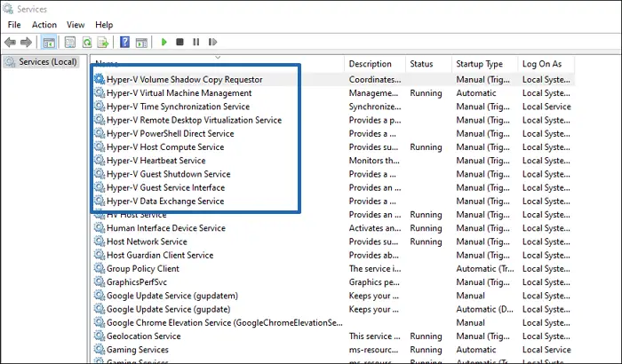Viewport: 622px width, 364px height.
Task: Click gear icon of Hyper-V Heartbeat Service
Action: click(100, 160)
